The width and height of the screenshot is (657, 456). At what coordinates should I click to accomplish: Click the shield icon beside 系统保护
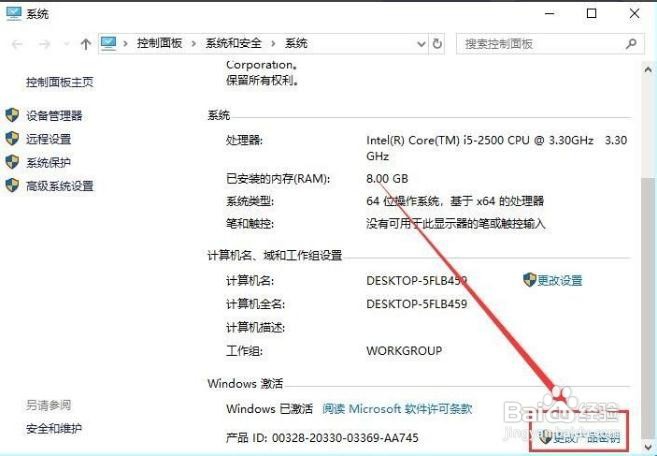[x=12, y=162]
